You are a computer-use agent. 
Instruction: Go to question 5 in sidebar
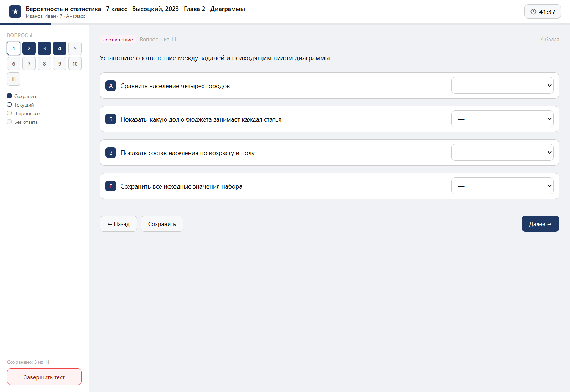[75, 48]
